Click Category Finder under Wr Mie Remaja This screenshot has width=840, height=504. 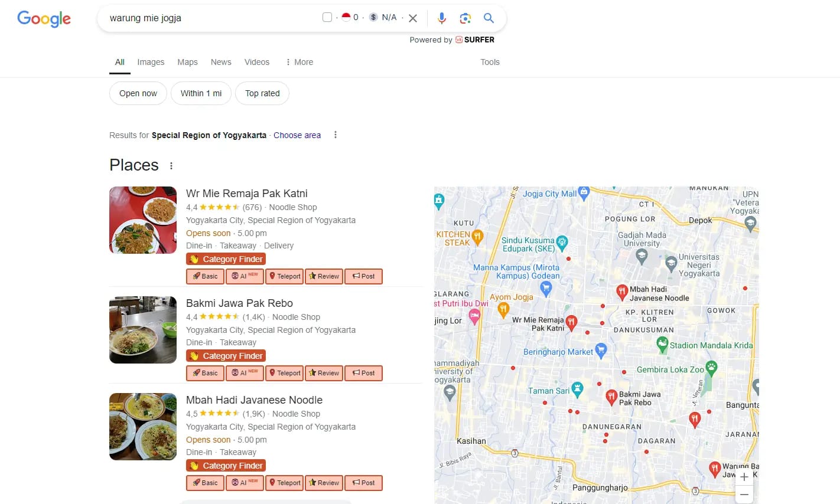click(226, 259)
